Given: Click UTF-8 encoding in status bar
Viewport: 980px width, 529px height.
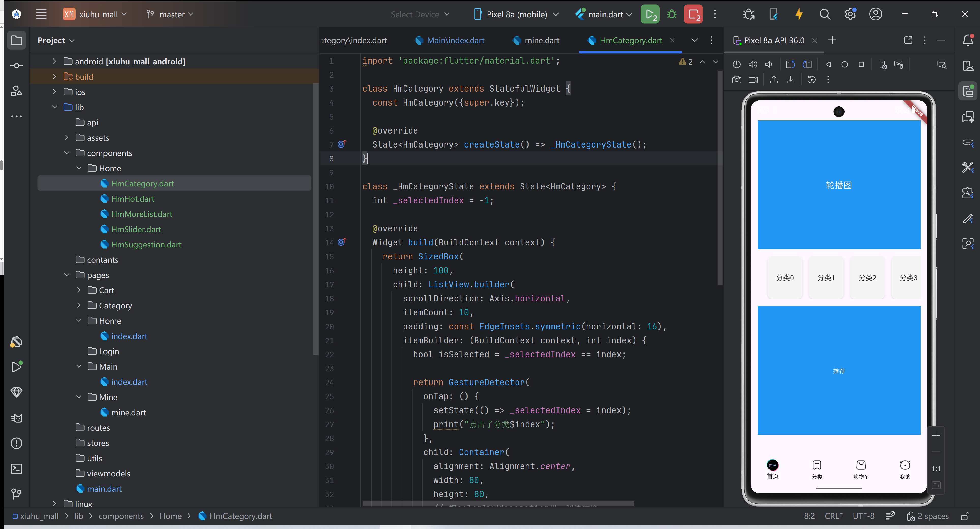Looking at the screenshot, I should (x=864, y=517).
